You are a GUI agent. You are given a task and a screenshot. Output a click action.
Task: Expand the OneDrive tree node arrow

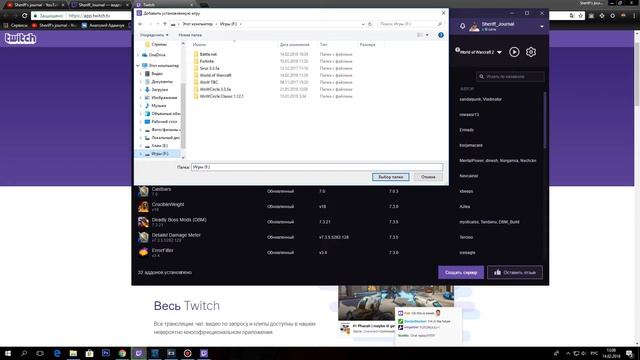pos(138,55)
